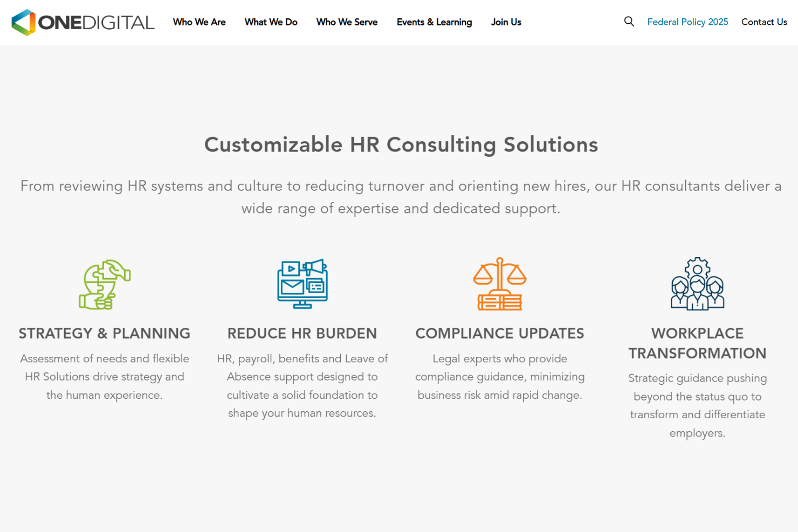Click the Customizable HR Consulting Solutions title
The width and height of the screenshot is (798, 532).
click(401, 144)
